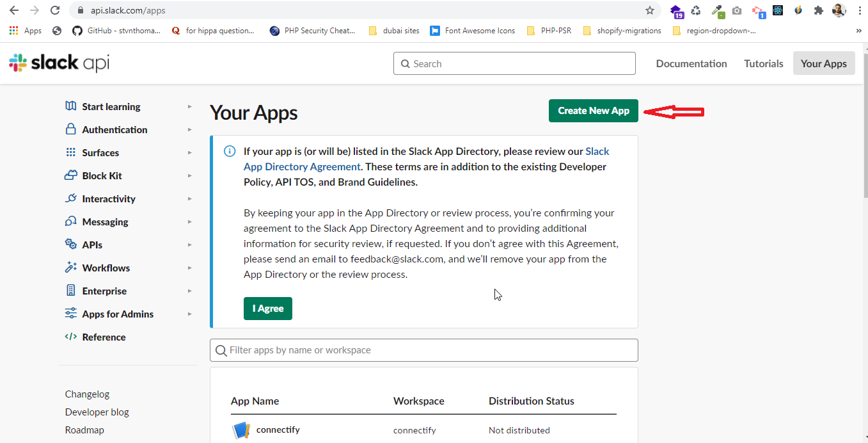This screenshot has width=868, height=443.
Task: Open the Reference sidebar item
Action: 104,337
